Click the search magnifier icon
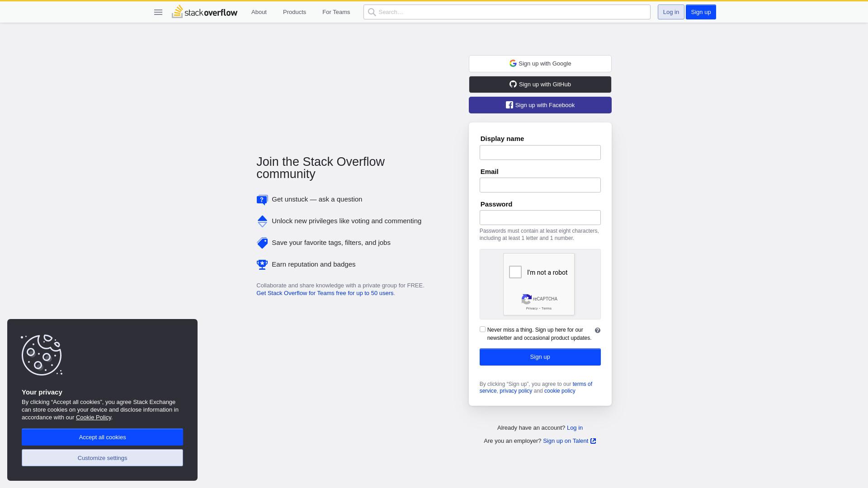This screenshot has width=868, height=488. click(x=372, y=12)
